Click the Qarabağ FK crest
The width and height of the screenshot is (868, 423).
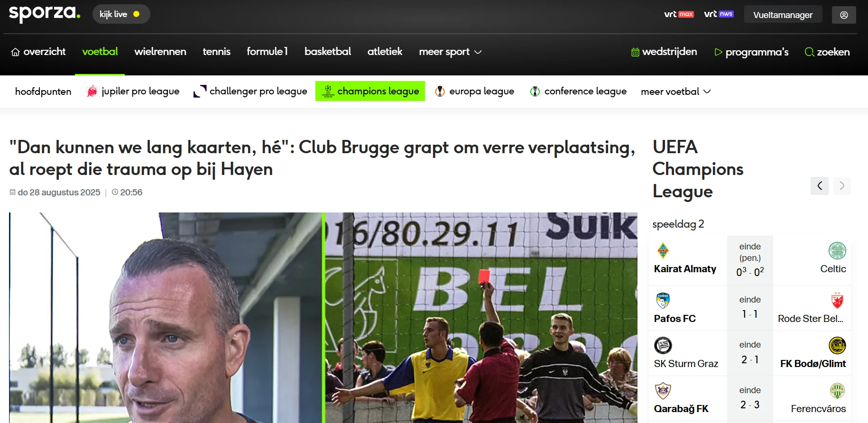click(x=663, y=391)
